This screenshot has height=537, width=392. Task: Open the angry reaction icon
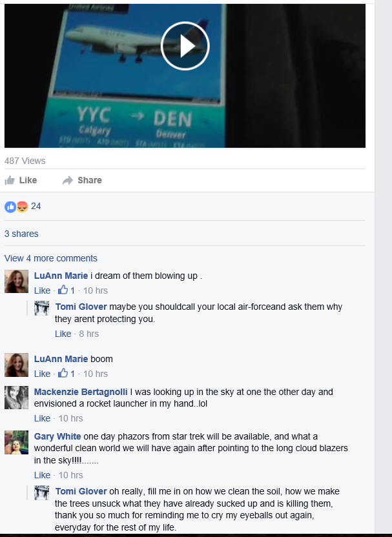coord(22,207)
